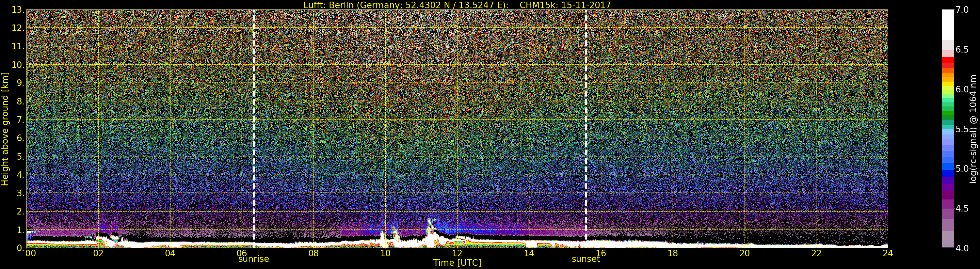
Task: Click the height axis tick label '5.'
Action: tap(21, 156)
